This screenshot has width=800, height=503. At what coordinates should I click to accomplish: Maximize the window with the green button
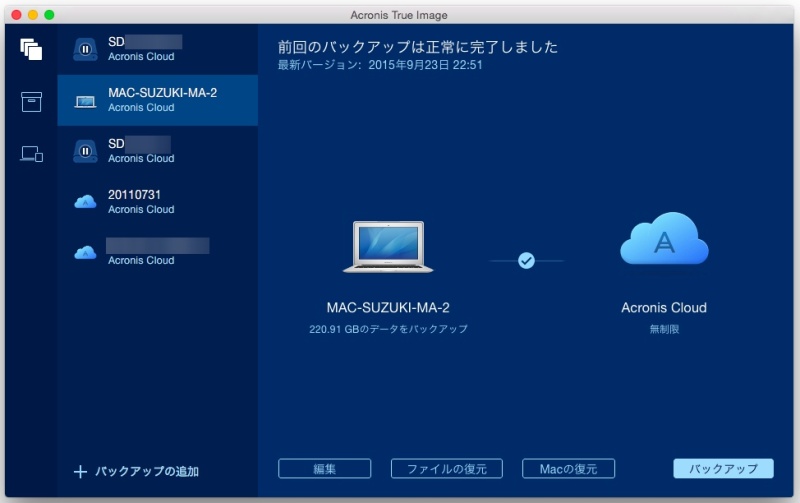tap(49, 15)
